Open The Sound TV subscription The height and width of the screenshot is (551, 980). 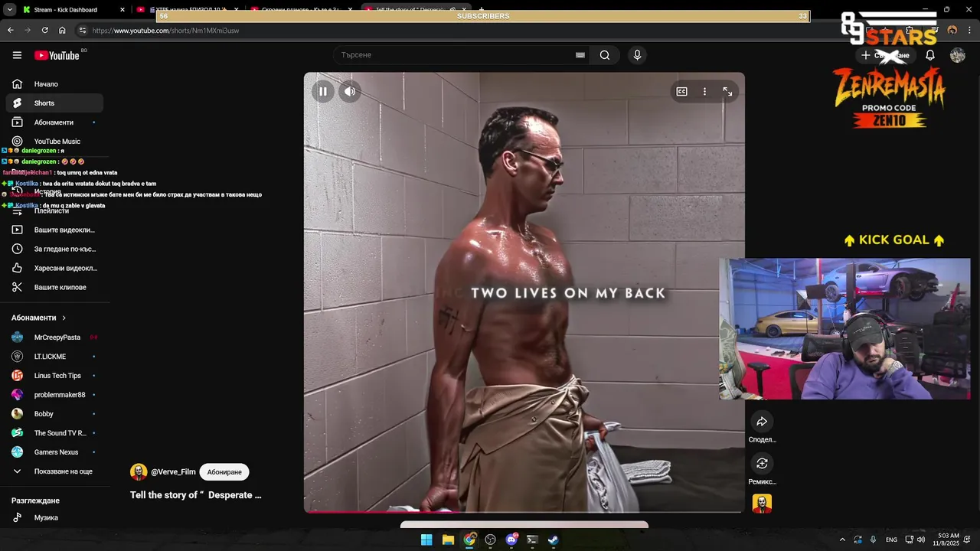[54, 433]
